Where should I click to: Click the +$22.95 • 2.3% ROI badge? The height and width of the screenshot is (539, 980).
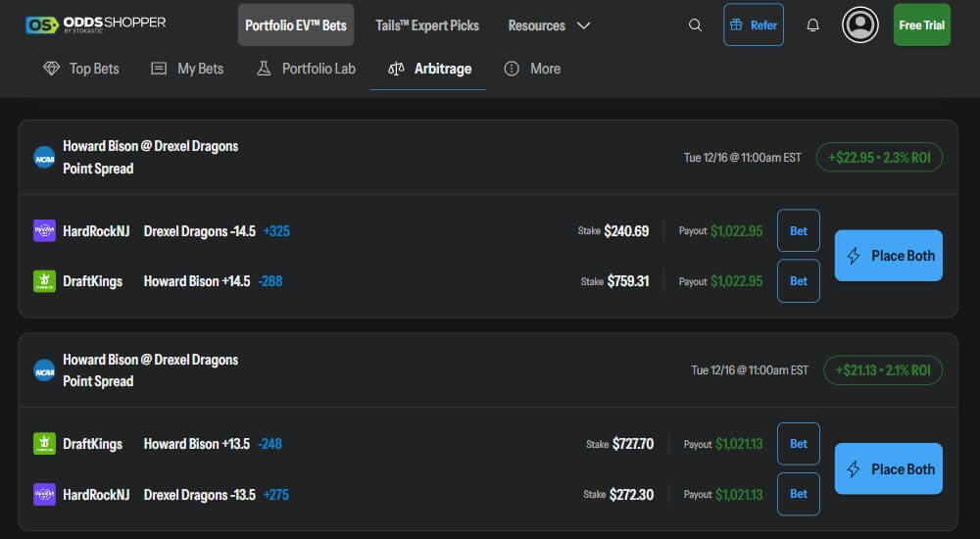pos(879,158)
